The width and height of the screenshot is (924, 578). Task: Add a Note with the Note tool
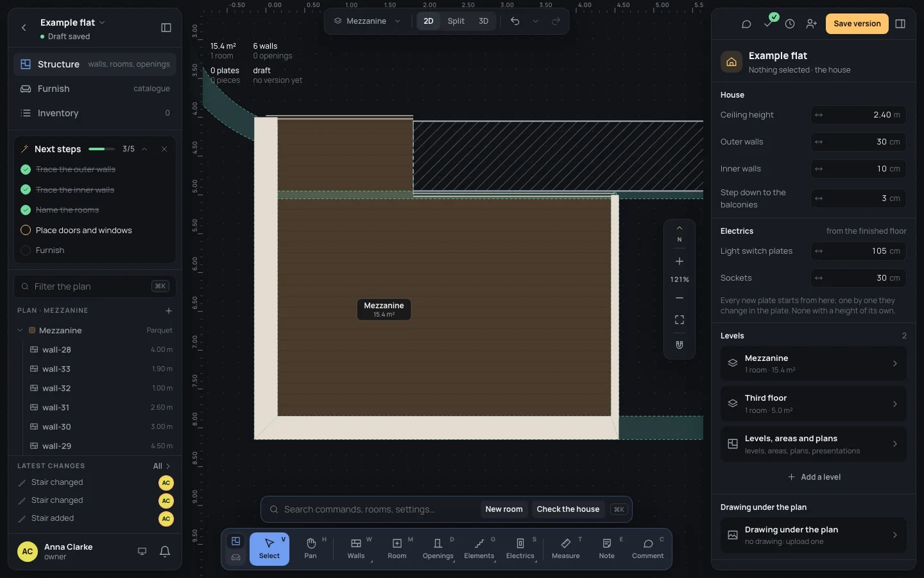[607, 548]
